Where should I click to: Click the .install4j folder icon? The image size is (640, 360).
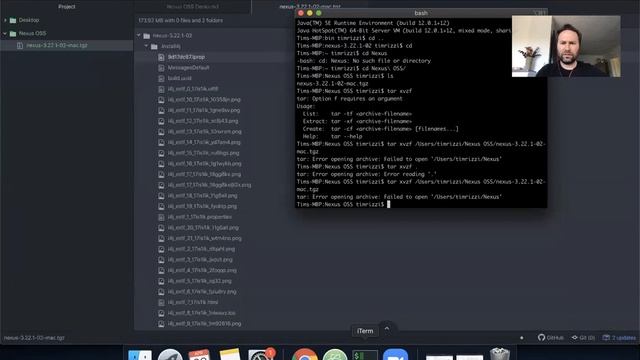coord(154,47)
